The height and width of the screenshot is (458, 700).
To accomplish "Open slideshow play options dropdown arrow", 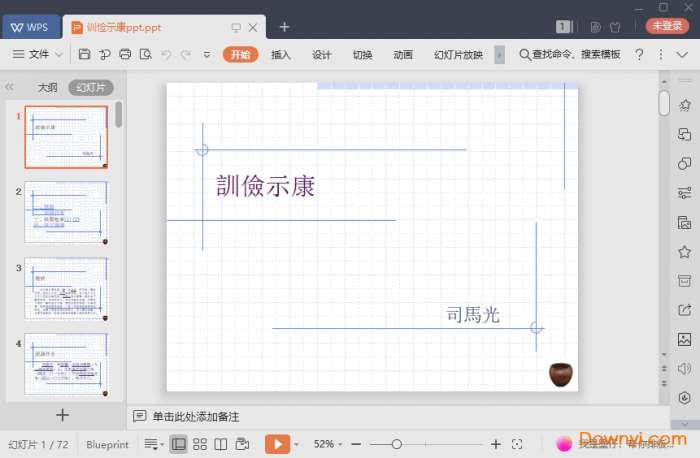I will coord(296,445).
